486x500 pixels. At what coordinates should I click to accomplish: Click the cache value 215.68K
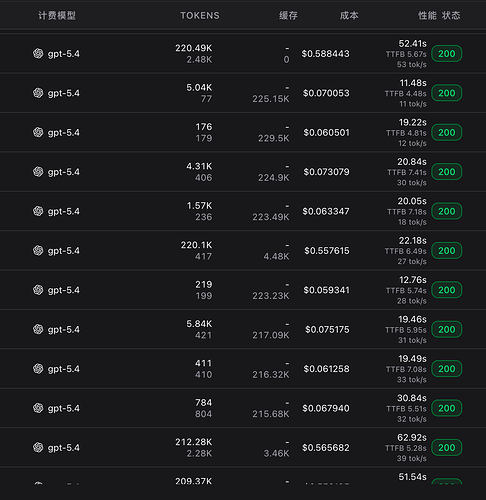pos(271,414)
